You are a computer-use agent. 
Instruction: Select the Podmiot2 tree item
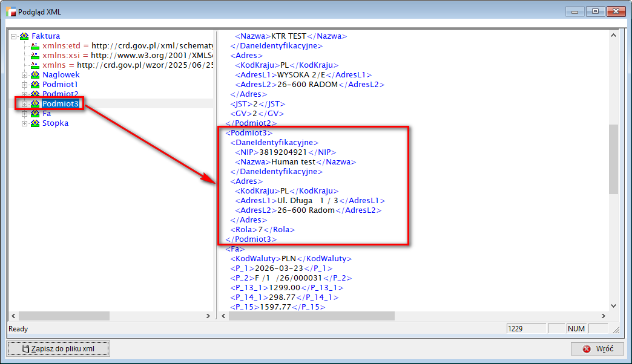click(x=60, y=94)
